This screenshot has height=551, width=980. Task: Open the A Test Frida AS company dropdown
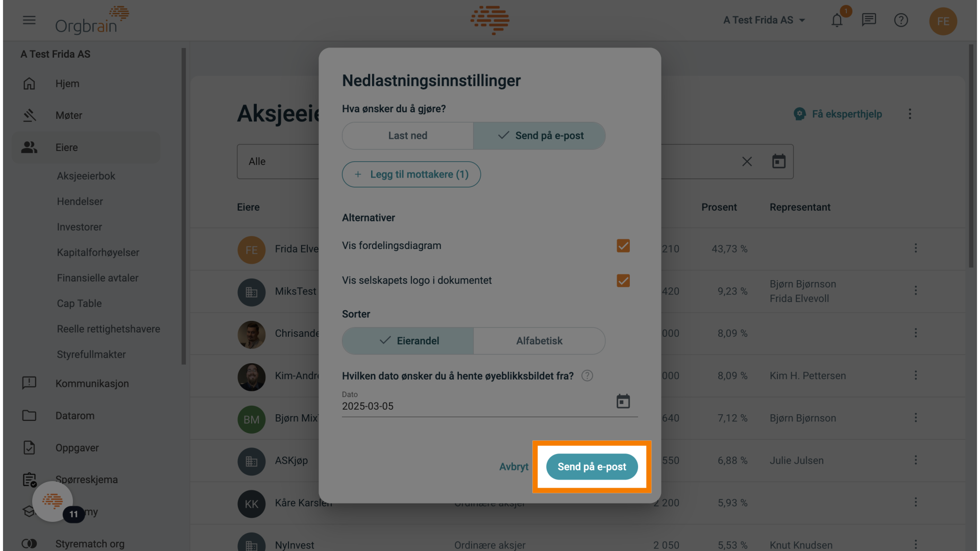pyautogui.click(x=764, y=20)
